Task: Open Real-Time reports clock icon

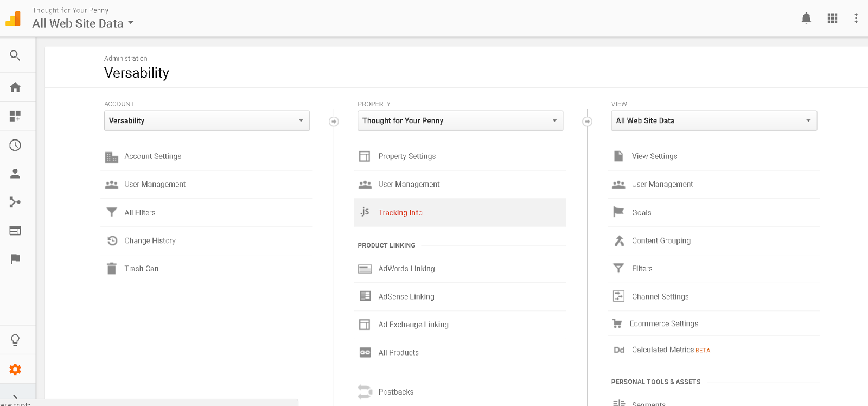Action: pyautogui.click(x=15, y=145)
